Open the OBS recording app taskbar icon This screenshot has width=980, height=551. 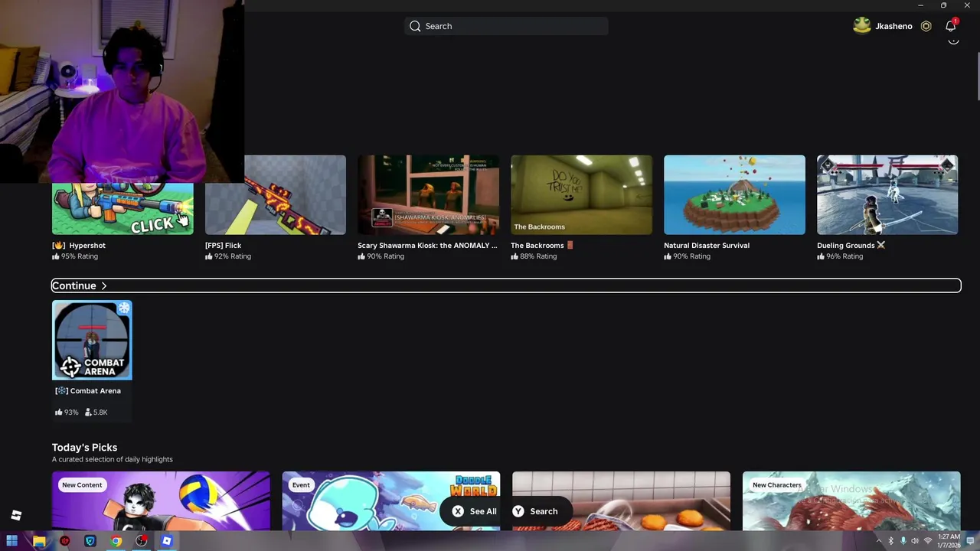142,541
